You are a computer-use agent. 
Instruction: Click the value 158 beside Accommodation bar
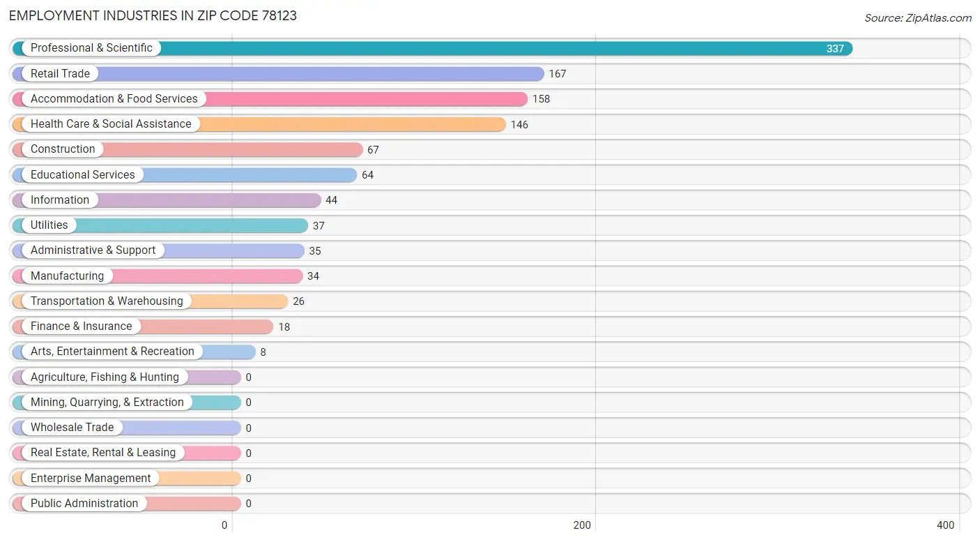(x=542, y=99)
